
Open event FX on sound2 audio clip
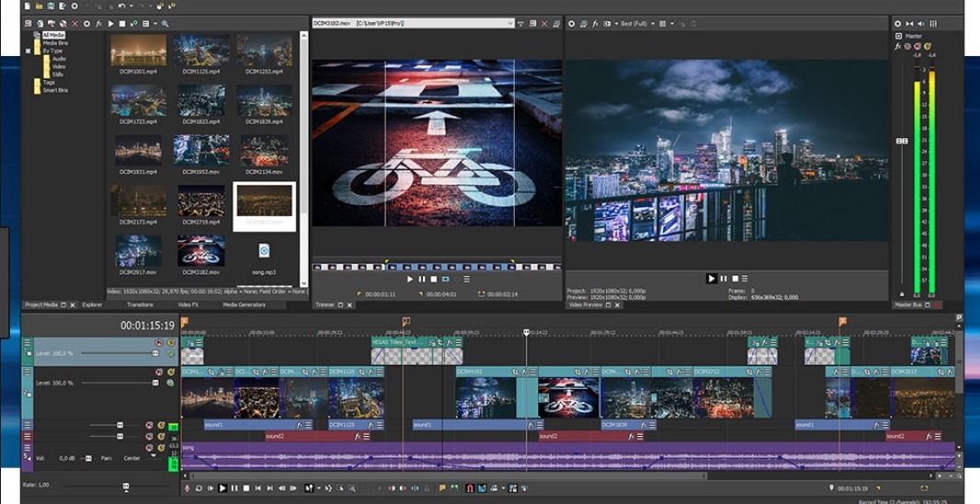(x=358, y=437)
